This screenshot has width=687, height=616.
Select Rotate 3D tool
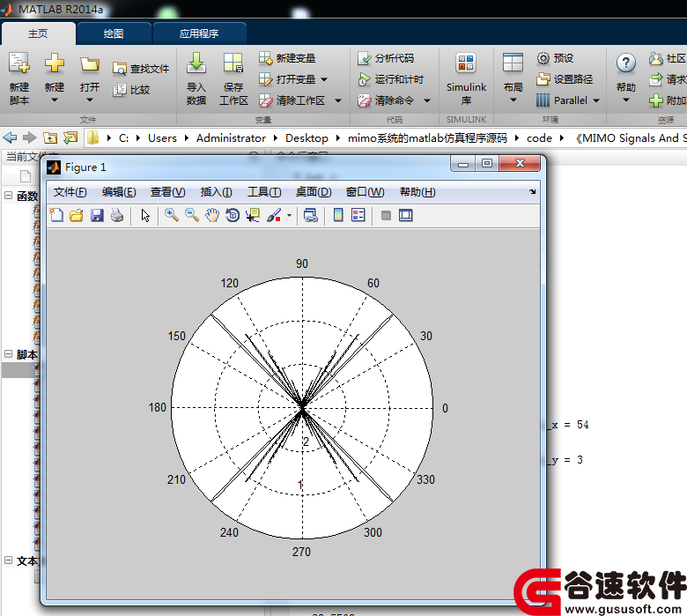[x=233, y=215]
